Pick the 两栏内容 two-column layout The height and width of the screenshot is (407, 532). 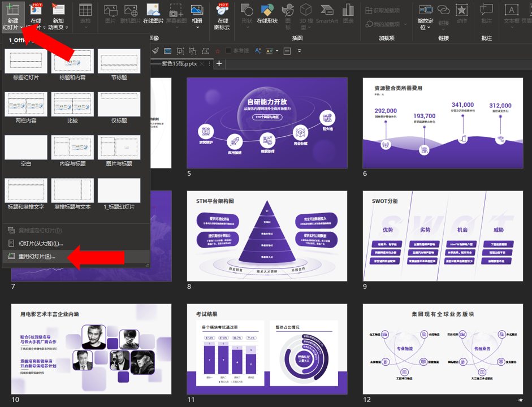point(26,107)
